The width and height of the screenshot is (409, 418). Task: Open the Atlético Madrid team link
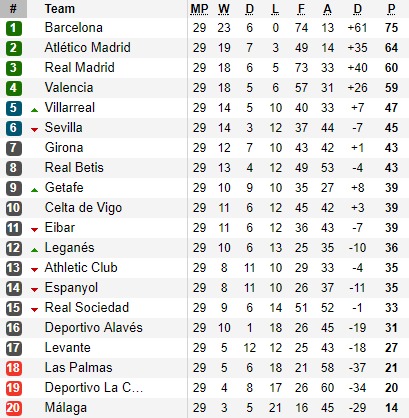tap(88, 48)
